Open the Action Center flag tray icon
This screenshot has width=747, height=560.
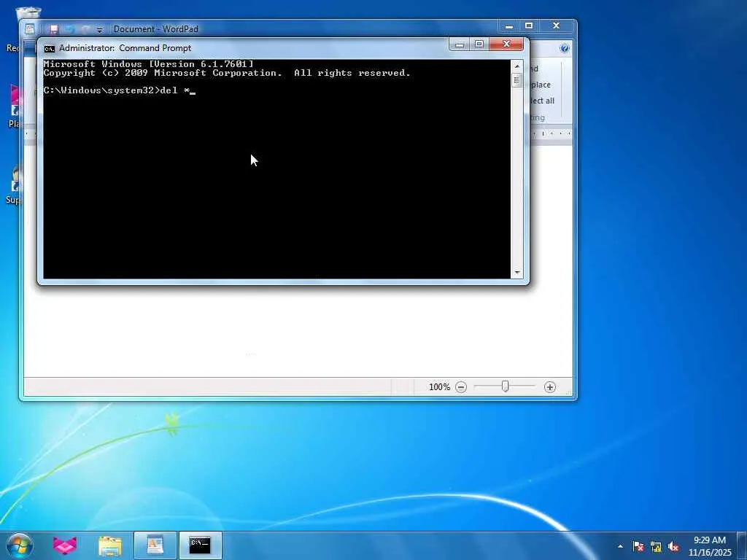pos(638,547)
